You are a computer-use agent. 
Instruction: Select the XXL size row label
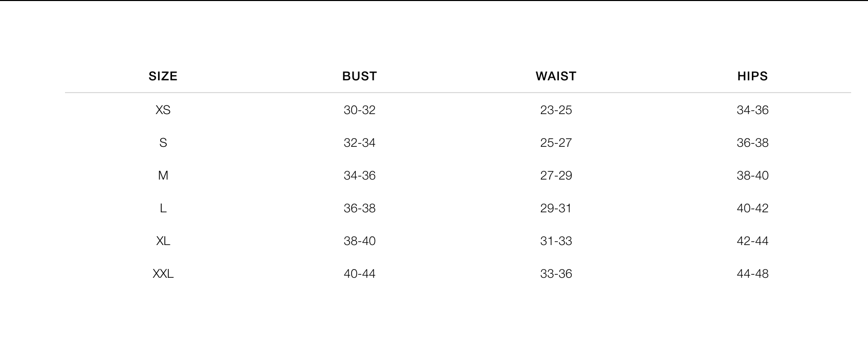pyautogui.click(x=163, y=274)
